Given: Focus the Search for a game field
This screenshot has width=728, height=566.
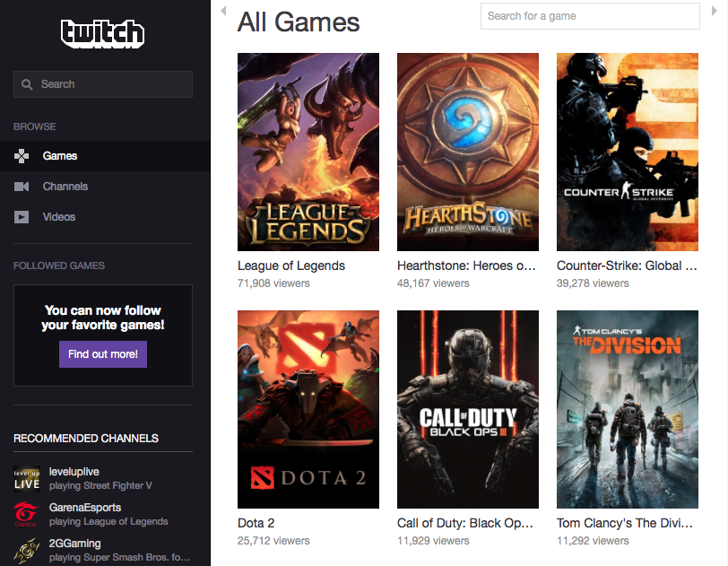Looking at the screenshot, I should [x=590, y=16].
